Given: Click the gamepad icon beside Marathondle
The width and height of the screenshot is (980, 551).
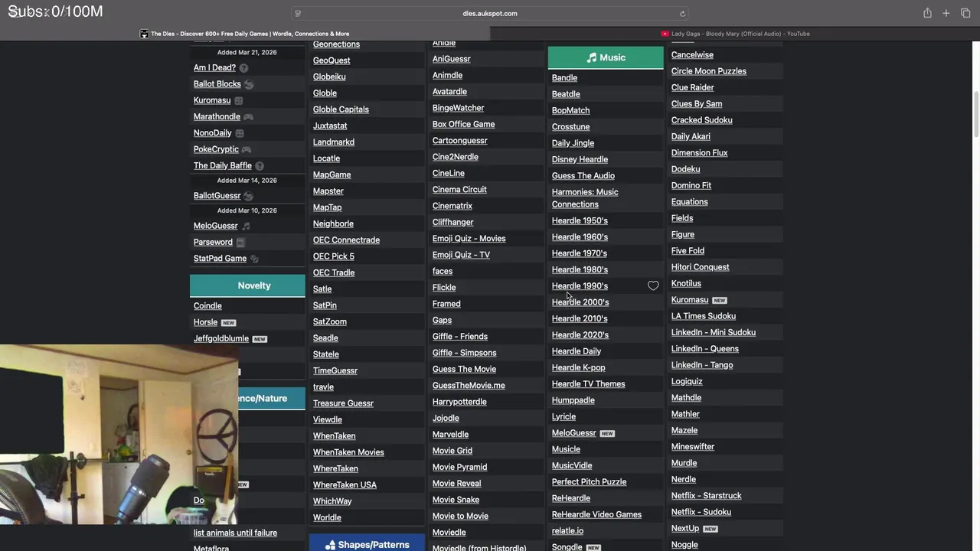Looking at the screenshot, I should coord(248,117).
